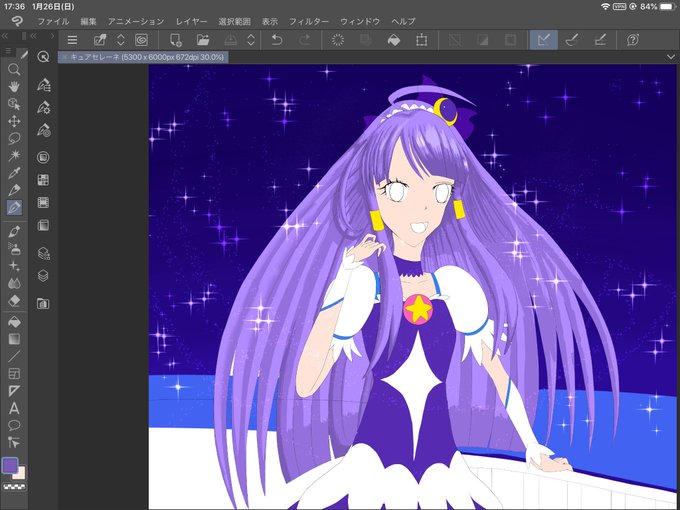
Task: Expand the palette dock right chevron
Action: click(x=52, y=36)
